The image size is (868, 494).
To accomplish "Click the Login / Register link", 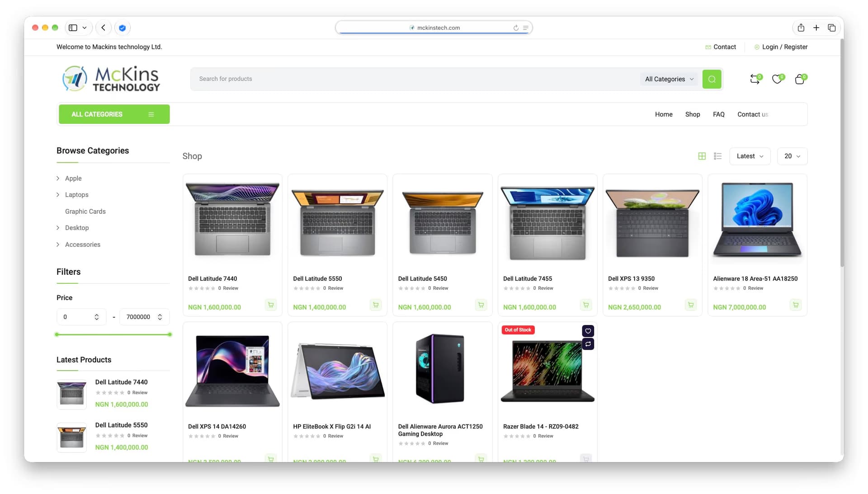I will click(x=784, y=47).
